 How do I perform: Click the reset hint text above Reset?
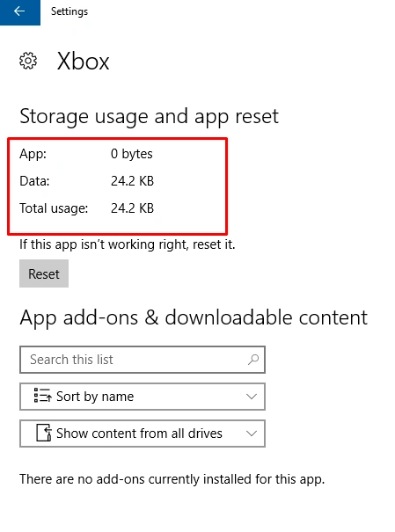click(128, 244)
